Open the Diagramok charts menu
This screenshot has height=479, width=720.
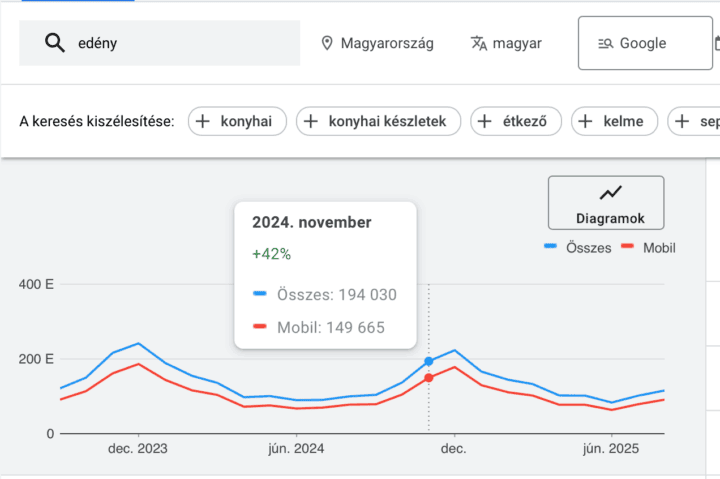tap(606, 203)
